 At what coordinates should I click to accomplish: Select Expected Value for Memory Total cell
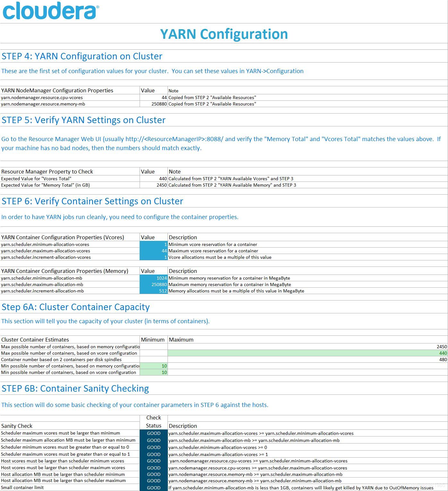[x=70, y=185]
